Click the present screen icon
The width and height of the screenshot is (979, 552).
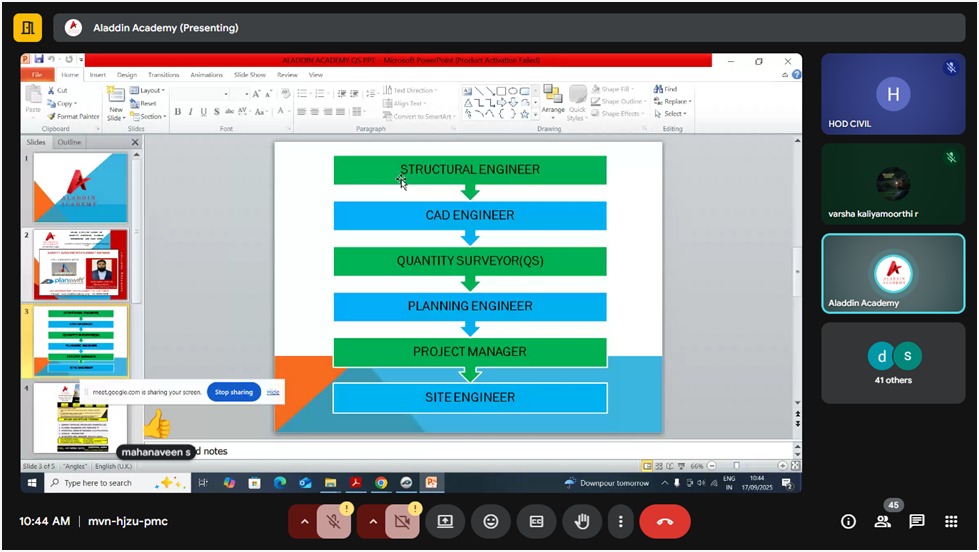click(445, 521)
